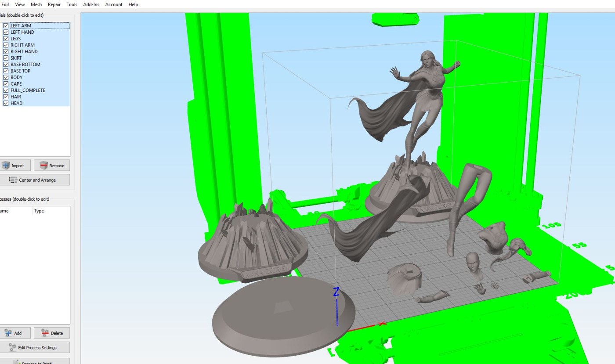Open the Edit menu
615x364 pixels.
point(5,4)
